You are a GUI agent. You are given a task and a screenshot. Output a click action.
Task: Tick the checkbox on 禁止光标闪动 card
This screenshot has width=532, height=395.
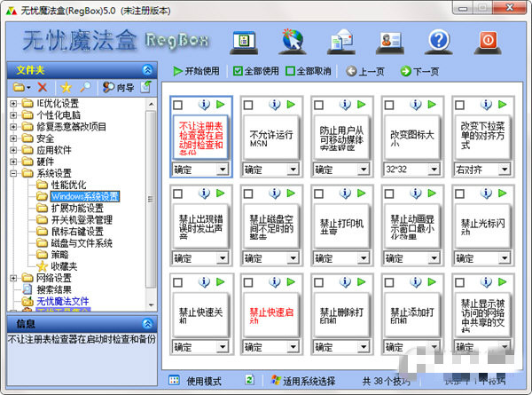[459, 194]
